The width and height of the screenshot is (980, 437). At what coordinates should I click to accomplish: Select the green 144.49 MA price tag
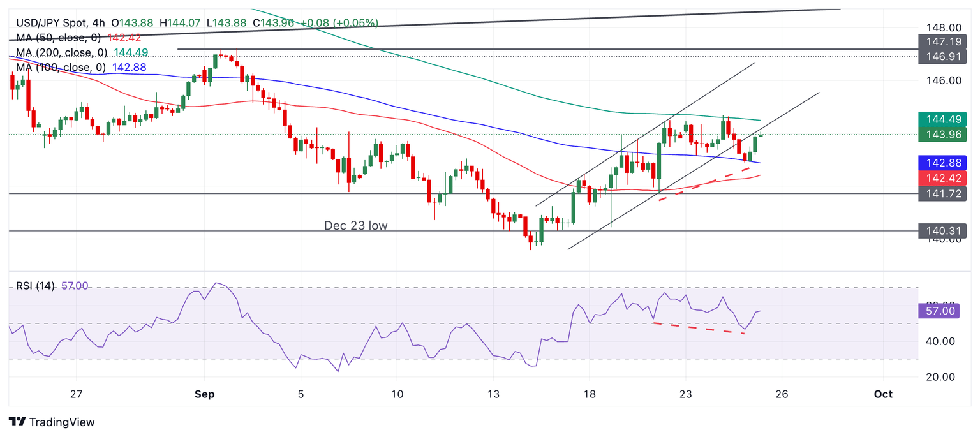pyautogui.click(x=942, y=119)
